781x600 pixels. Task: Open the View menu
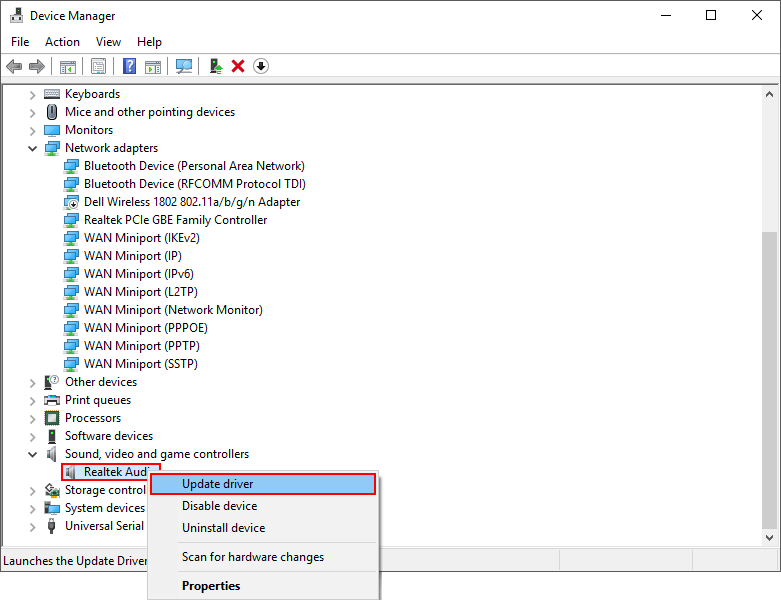click(x=108, y=42)
